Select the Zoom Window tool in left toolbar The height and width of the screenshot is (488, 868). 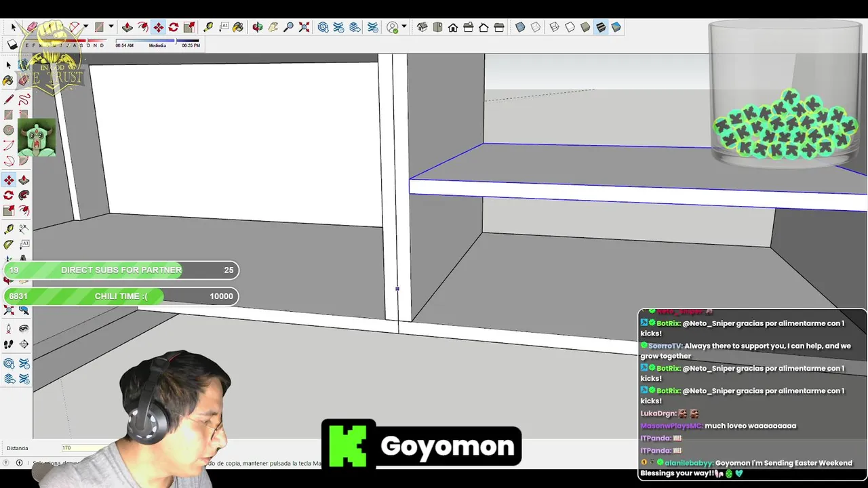(24, 310)
